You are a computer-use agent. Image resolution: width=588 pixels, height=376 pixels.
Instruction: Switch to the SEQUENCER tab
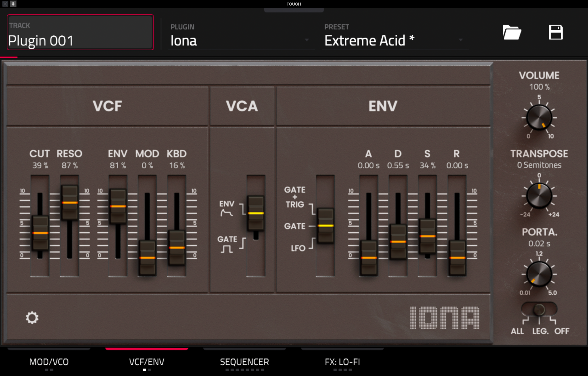[244, 362]
